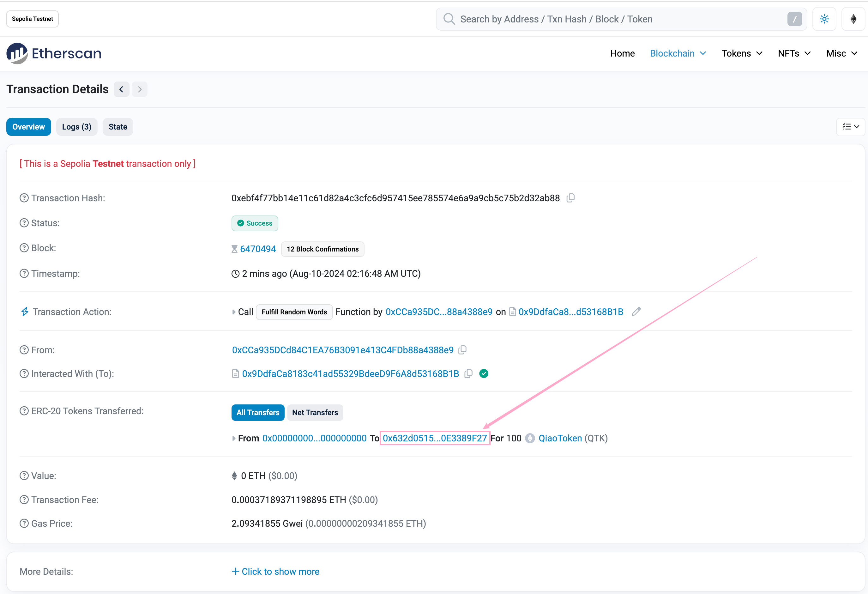
Task: Click help icon beside Status
Action: point(24,223)
